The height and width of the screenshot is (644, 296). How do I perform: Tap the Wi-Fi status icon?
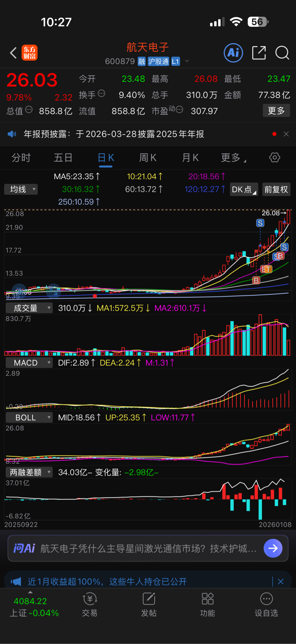[x=235, y=22]
